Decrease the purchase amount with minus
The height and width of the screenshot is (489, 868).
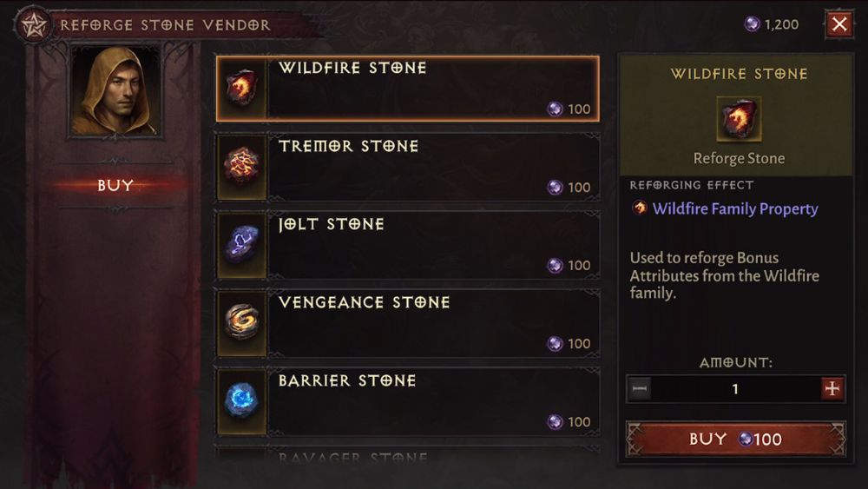coord(640,389)
